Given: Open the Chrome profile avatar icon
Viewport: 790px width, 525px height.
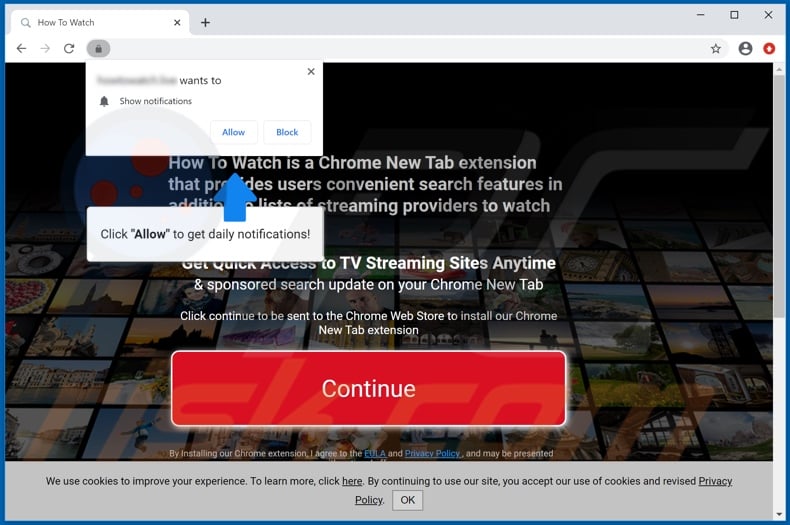Looking at the screenshot, I should pyautogui.click(x=745, y=48).
